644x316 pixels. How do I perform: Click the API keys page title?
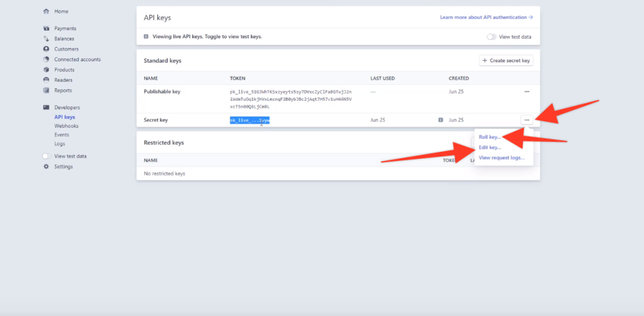point(157,18)
